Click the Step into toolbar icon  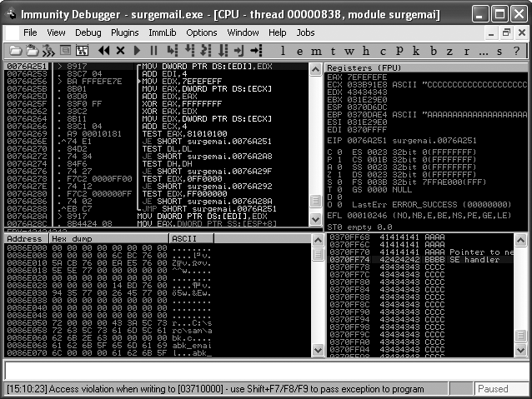[173, 51]
